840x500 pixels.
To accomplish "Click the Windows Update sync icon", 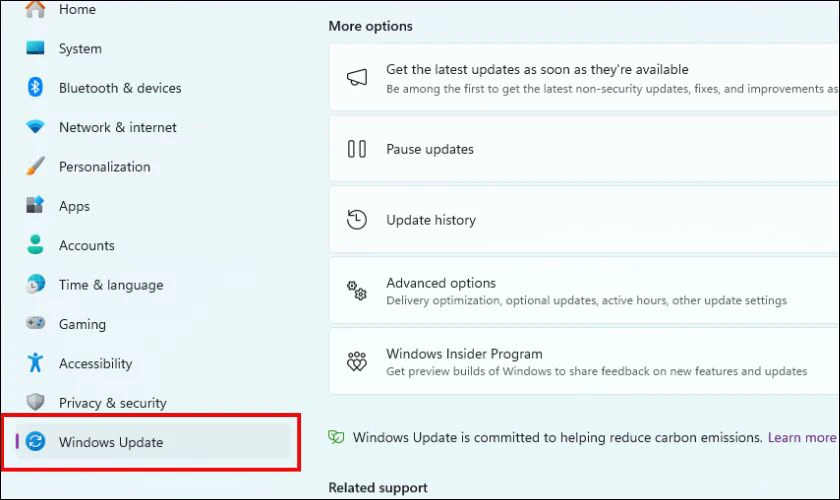I will [x=35, y=442].
